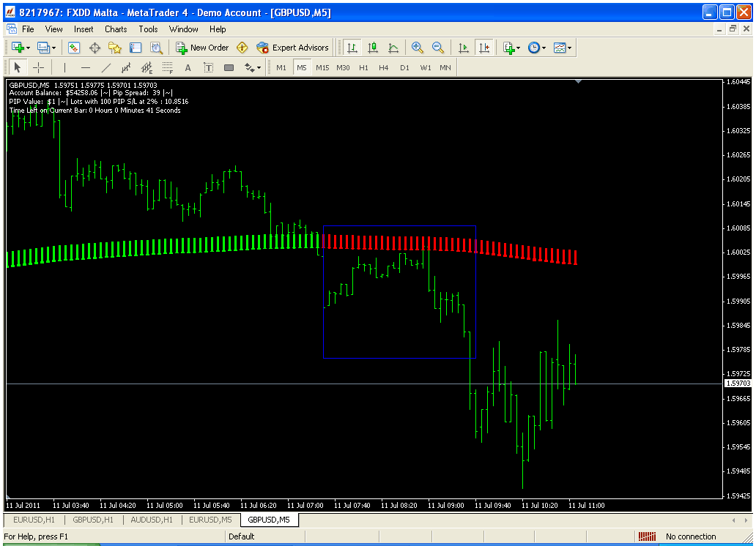Select the H4 timeframe

click(384, 67)
